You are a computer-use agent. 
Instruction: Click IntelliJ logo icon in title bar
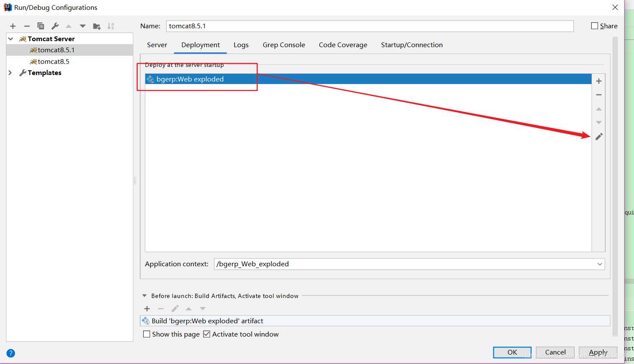8,7
